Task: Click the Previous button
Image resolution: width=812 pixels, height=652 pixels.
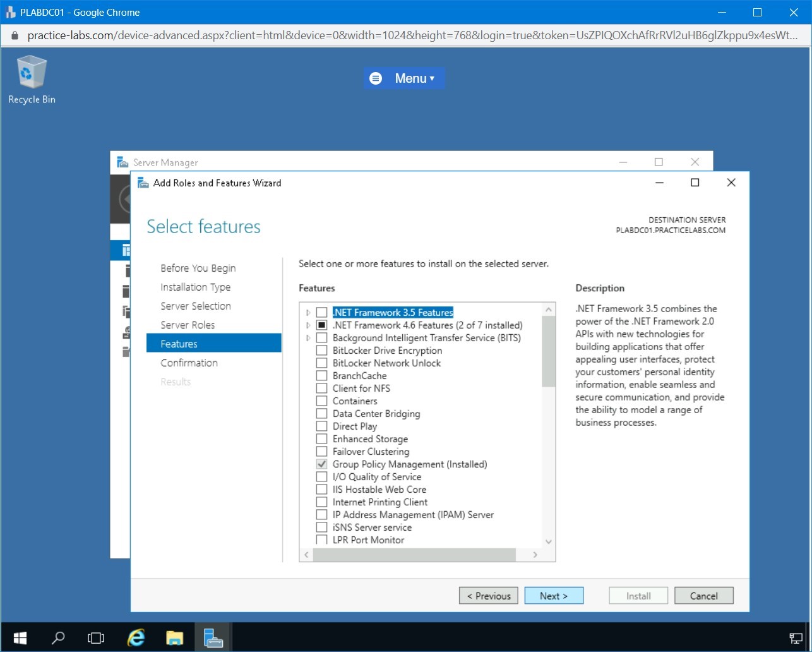Action: click(x=489, y=596)
